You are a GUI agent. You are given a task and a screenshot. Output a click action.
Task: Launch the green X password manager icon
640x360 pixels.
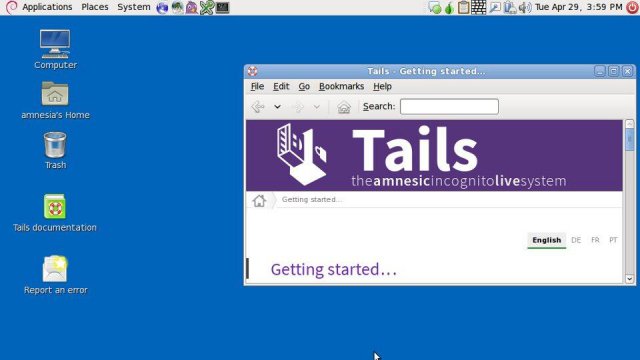click(207, 7)
